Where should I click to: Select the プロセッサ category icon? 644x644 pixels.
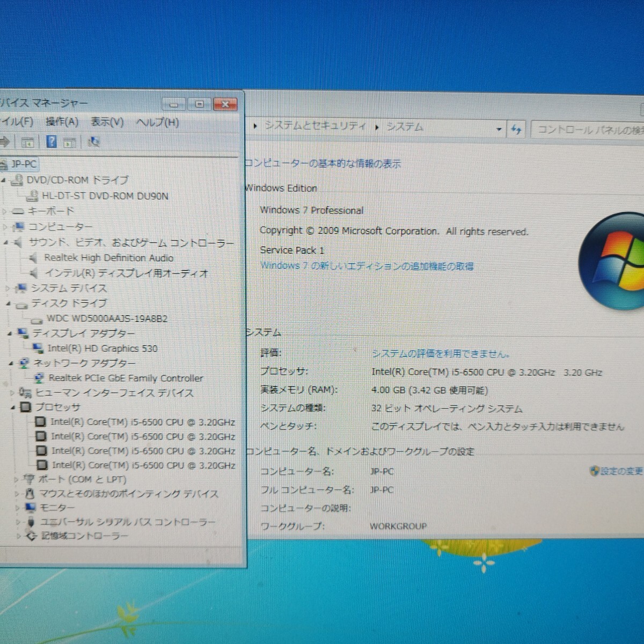(26, 407)
